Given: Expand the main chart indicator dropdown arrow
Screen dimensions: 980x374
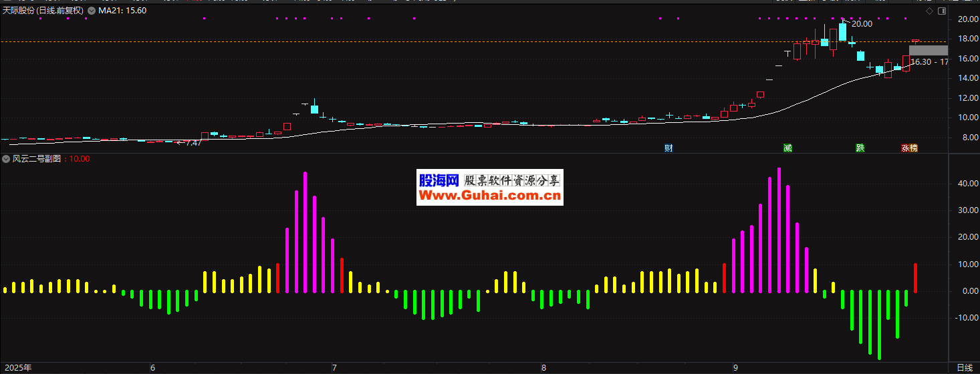Looking at the screenshot, I should pyautogui.click(x=92, y=11).
